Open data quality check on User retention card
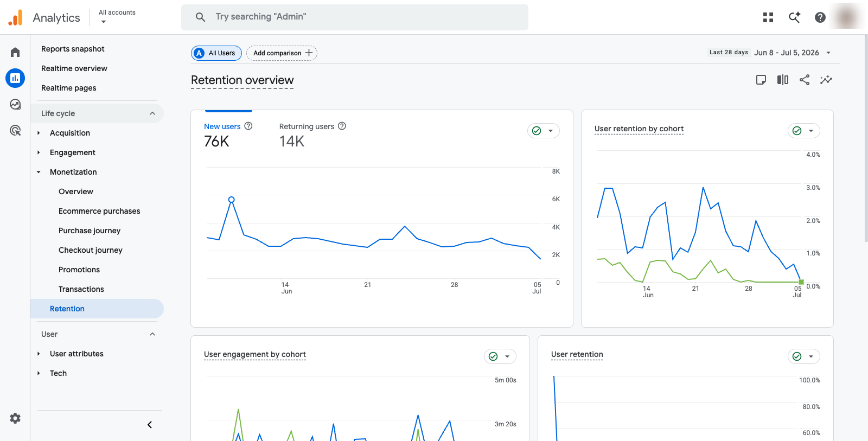The width and height of the screenshot is (868, 441). tap(804, 356)
